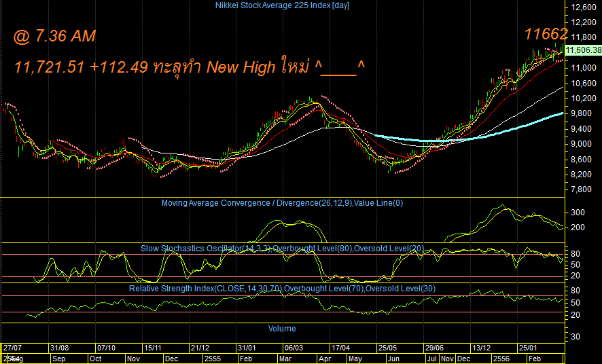Click the 11,000 price axis label
This screenshot has width=602, height=364.
(x=584, y=68)
